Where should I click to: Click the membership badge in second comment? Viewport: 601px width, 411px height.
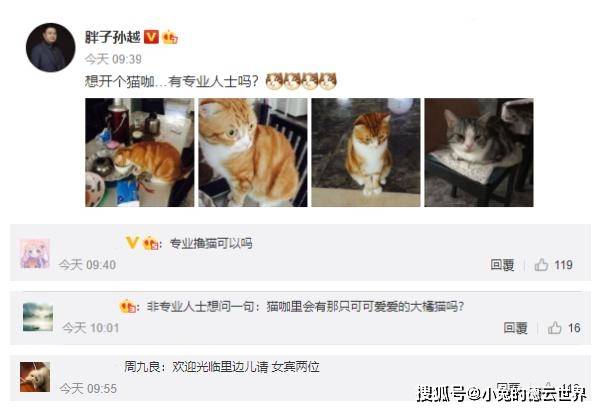[128, 306]
